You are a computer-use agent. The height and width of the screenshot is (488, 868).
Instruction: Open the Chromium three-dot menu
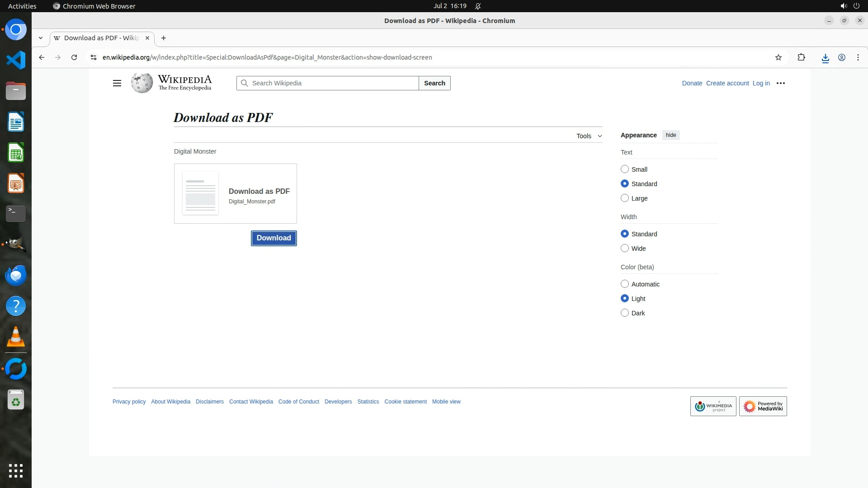pos(858,57)
